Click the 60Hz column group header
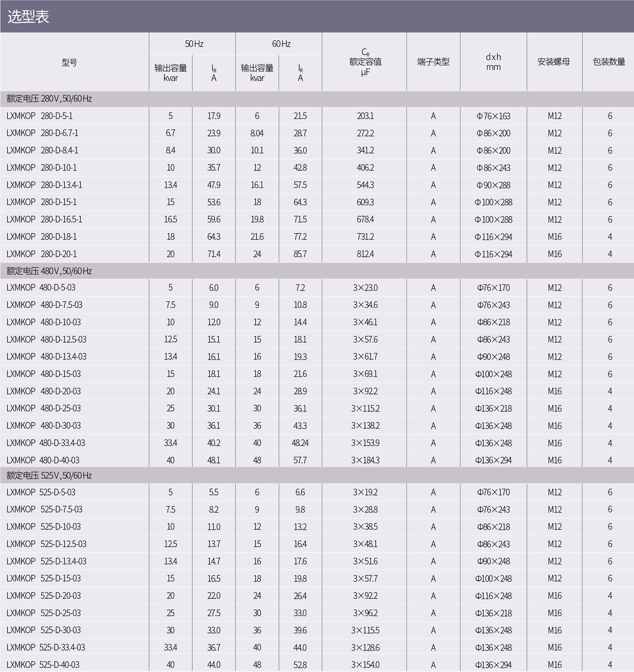This screenshot has height=672, width=634. point(281,44)
